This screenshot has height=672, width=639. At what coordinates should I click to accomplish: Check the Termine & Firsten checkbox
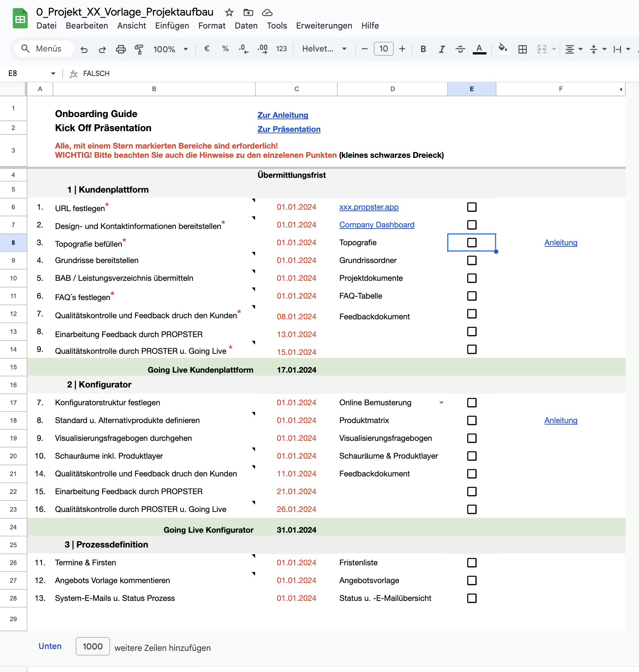click(472, 563)
